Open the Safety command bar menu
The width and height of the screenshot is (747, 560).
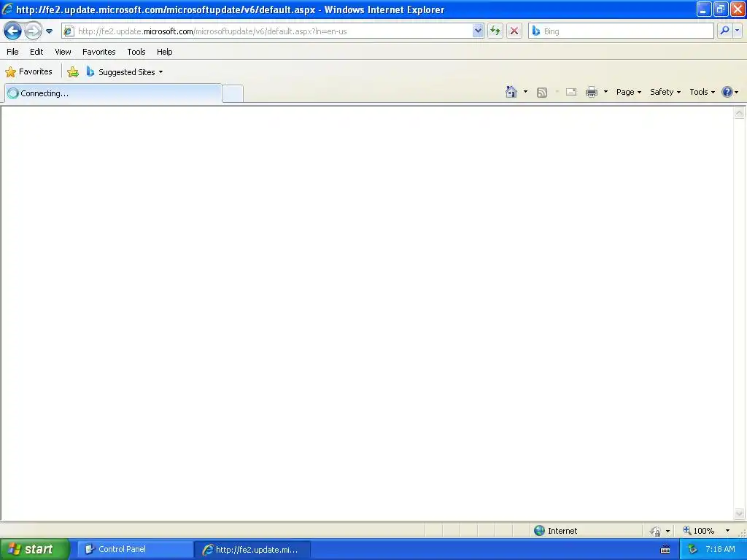pyautogui.click(x=665, y=92)
